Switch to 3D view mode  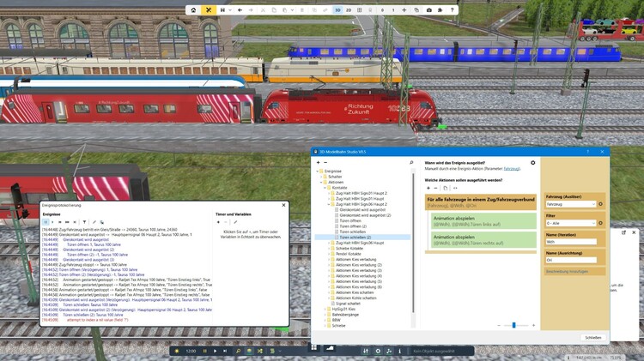click(337, 9)
